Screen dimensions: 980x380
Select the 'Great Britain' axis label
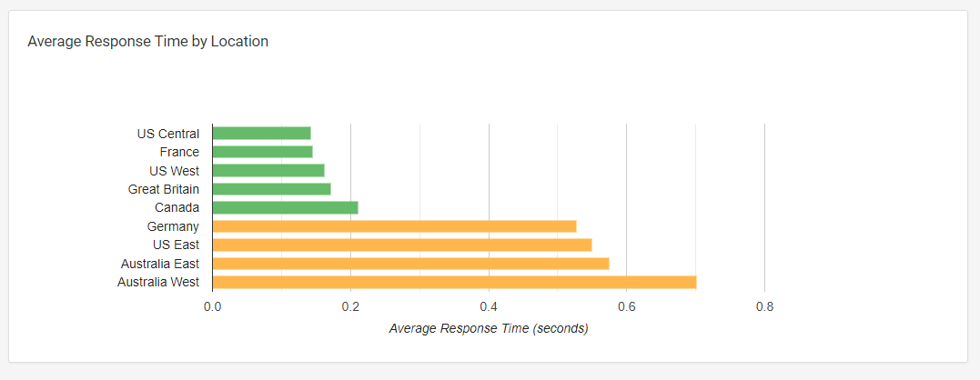pyautogui.click(x=164, y=189)
